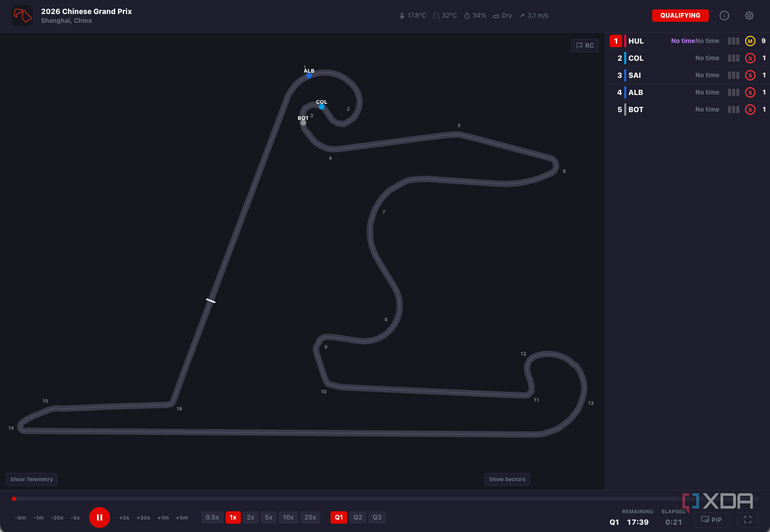The image size is (770, 532).
Task: Skip forward one minute with +1m
Action: (163, 517)
